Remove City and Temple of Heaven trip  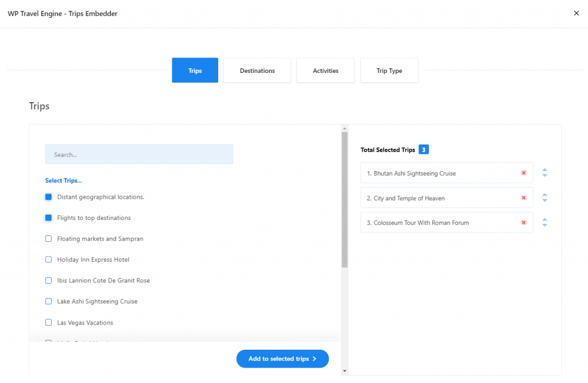tap(524, 198)
